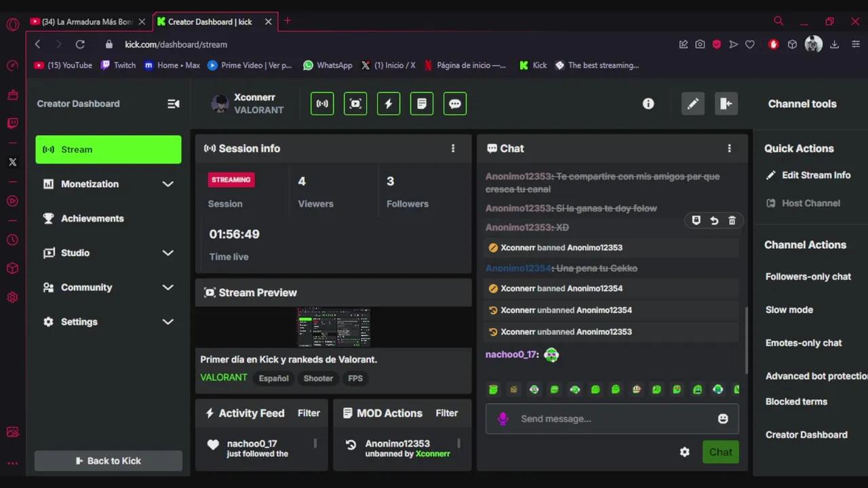Click the green Chat send button

(721, 452)
